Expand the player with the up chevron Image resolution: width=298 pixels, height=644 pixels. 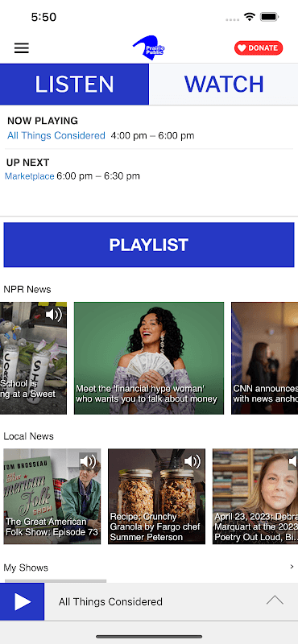[x=275, y=601]
